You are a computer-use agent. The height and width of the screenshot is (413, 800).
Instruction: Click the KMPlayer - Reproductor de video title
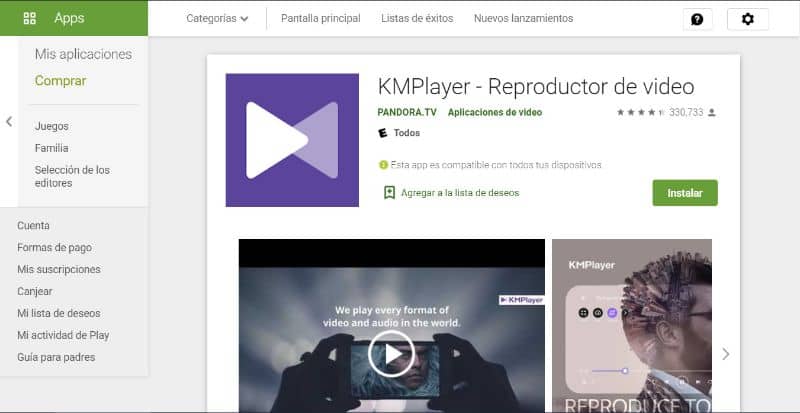point(536,87)
